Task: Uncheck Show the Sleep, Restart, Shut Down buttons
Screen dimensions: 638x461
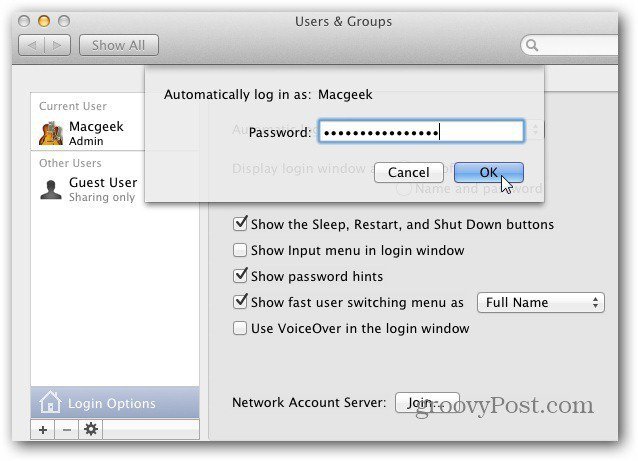Action: (240, 224)
